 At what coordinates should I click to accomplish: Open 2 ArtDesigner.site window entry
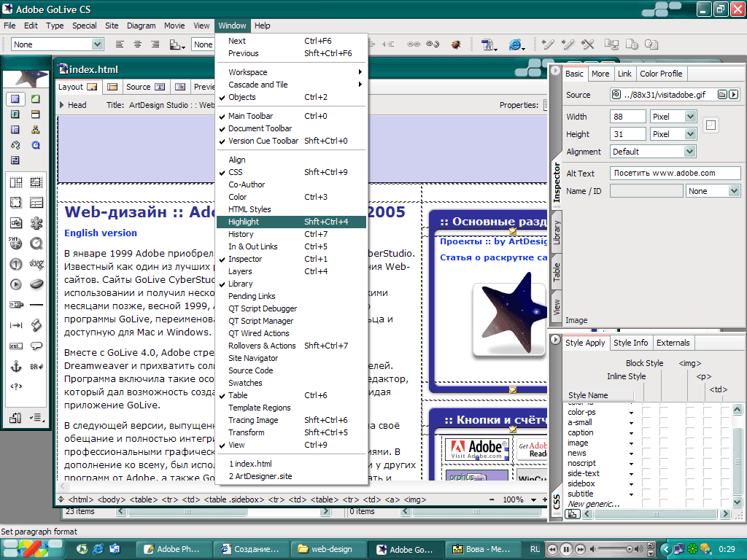[x=291, y=476]
